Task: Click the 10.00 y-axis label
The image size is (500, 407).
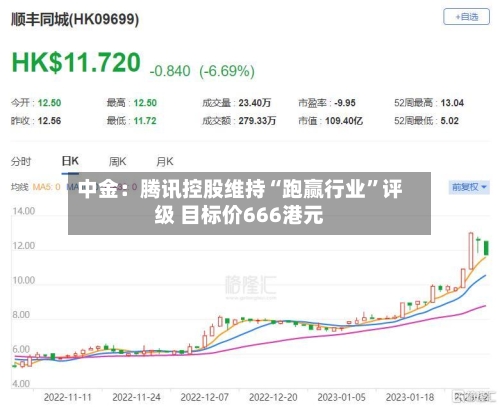Action: [24, 280]
